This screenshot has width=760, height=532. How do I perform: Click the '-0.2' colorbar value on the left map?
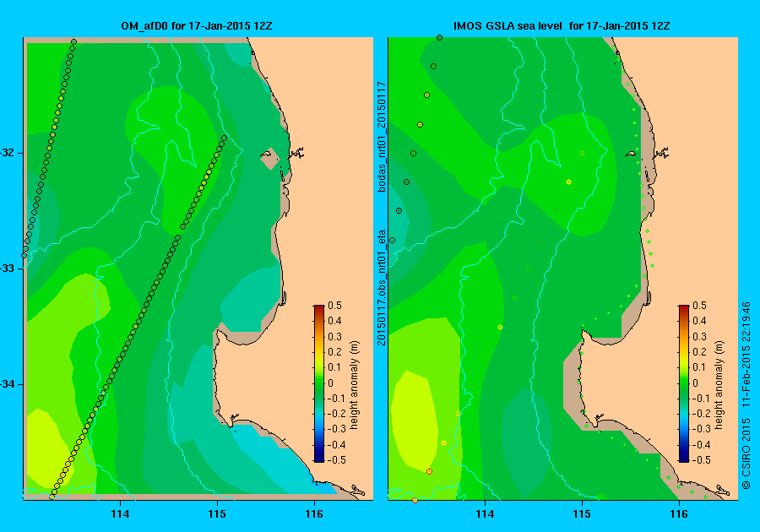pos(337,413)
